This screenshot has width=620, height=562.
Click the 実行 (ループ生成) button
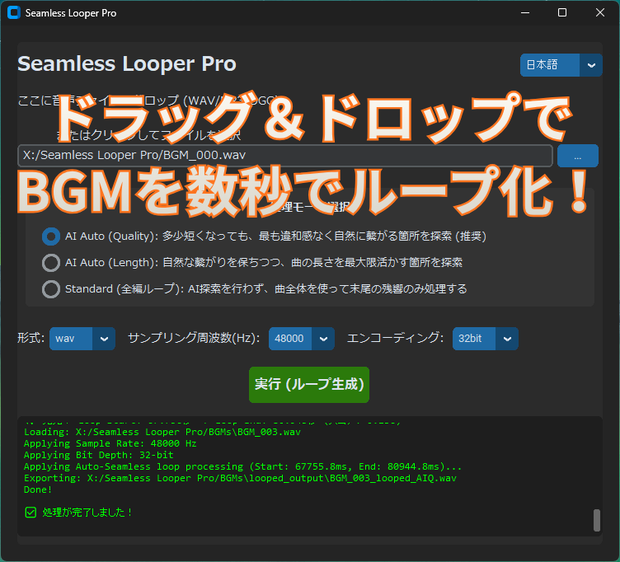pos(309,385)
